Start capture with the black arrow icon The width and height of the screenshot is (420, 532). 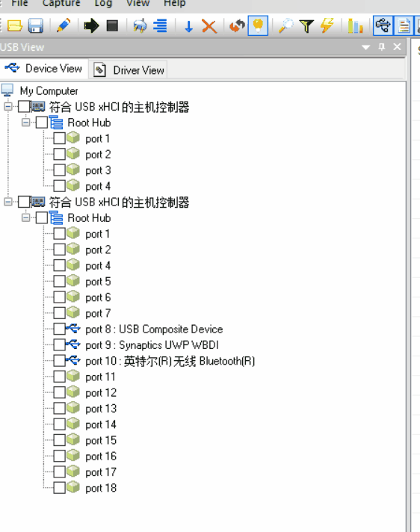[x=92, y=26]
